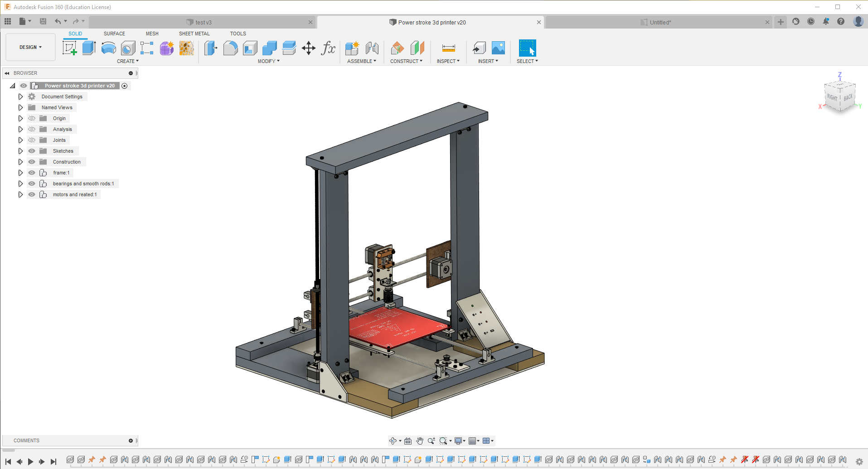Save the document with disk icon
Image resolution: width=868 pixels, height=469 pixels.
coord(43,21)
